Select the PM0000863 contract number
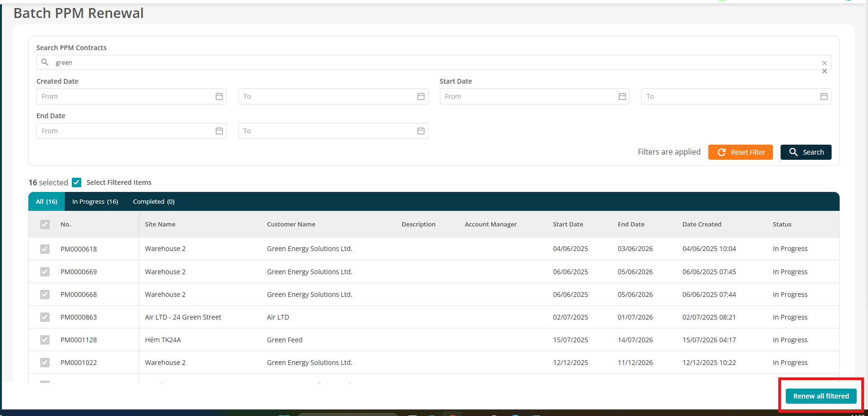This screenshot has width=868, height=416. point(78,317)
